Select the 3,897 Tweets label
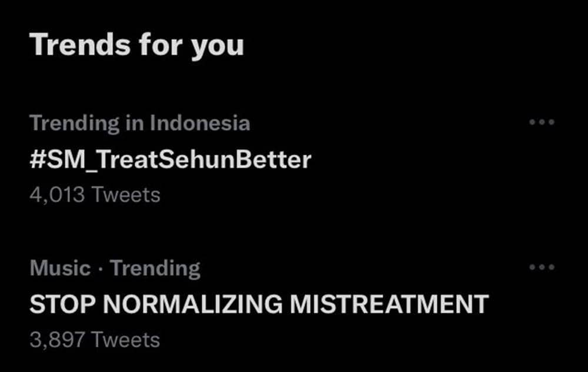The height and width of the screenshot is (372, 588). pyautogui.click(x=94, y=340)
